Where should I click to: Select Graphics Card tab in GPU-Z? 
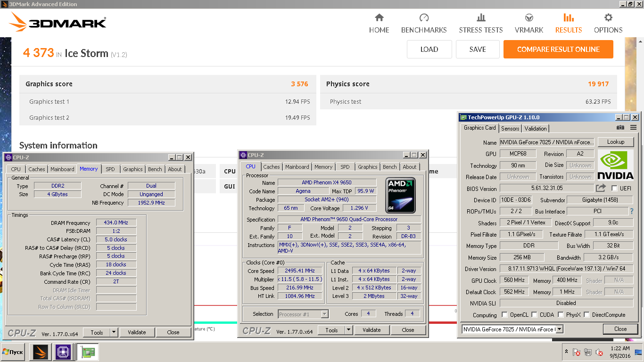[479, 128]
